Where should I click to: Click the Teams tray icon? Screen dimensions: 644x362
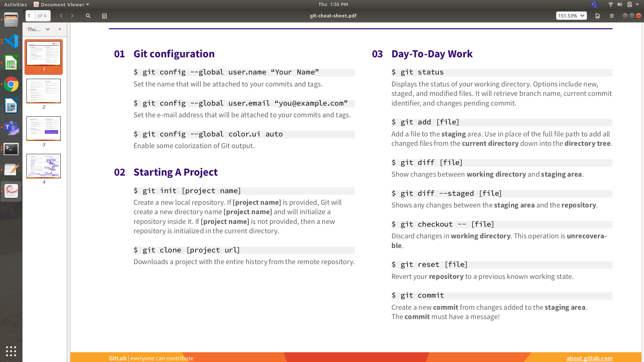point(594,4)
